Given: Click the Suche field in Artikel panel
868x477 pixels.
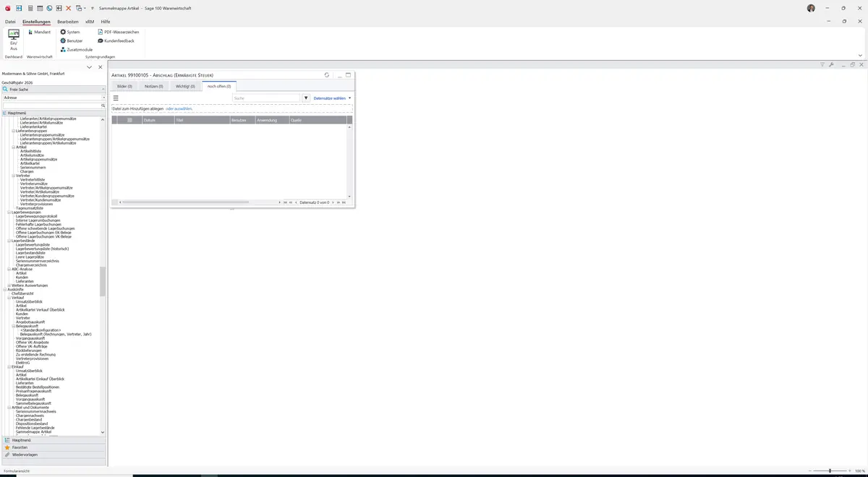Looking at the screenshot, I should (265, 98).
